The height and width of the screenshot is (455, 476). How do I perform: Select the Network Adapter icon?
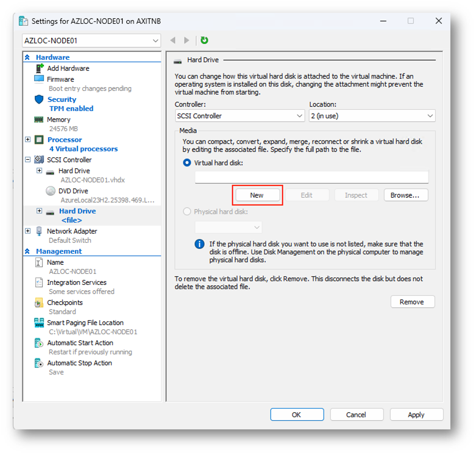click(x=39, y=231)
